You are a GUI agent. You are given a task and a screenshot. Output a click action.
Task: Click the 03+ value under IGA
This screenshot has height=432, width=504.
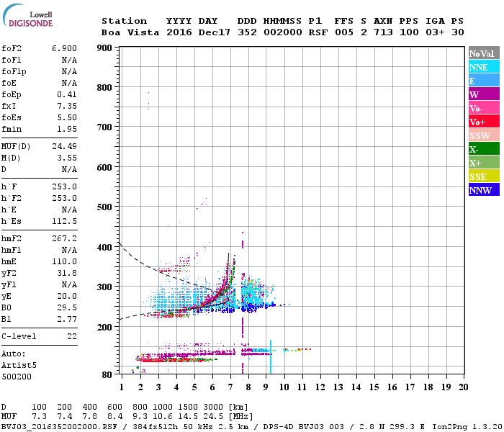435,32
